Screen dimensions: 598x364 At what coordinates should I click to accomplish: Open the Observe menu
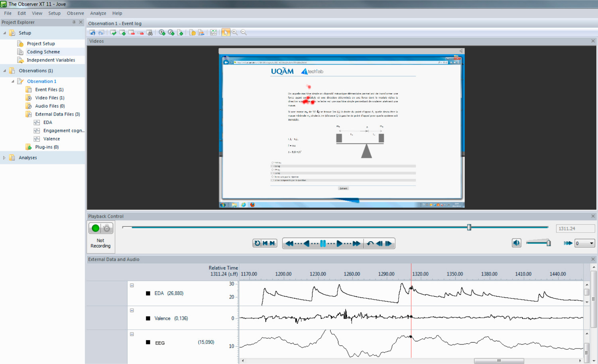[75, 13]
